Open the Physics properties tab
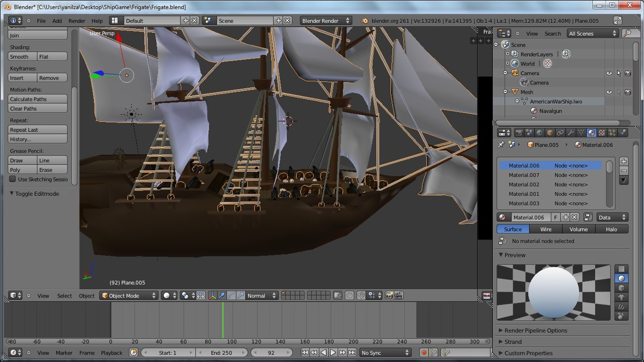This screenshot has height=362, width=644. pos(623,133)
